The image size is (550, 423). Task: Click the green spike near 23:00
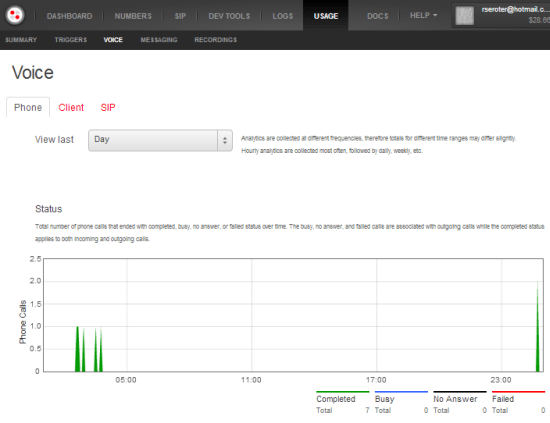click(537, 337)
